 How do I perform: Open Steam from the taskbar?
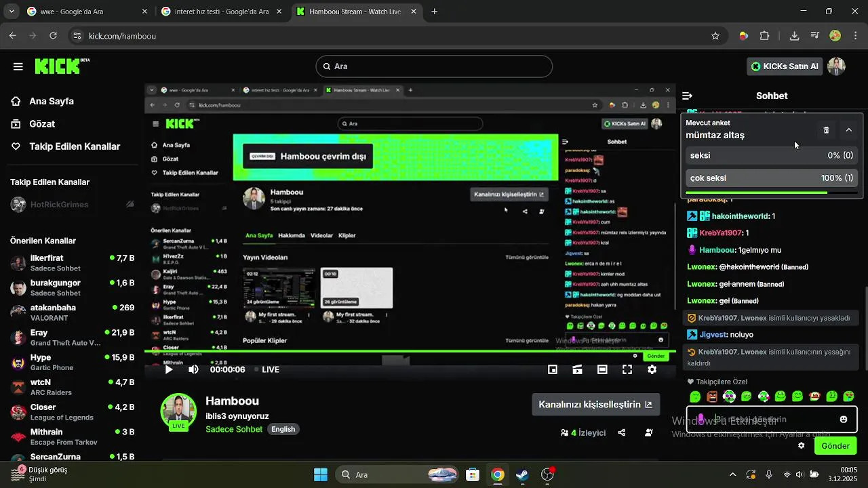[x=522, y=474]
